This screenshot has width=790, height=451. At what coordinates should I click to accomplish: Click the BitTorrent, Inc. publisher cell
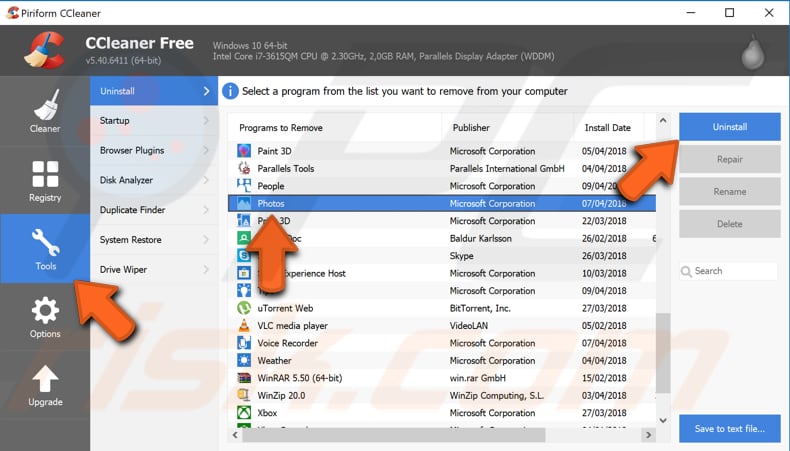[x=480, y=308]
